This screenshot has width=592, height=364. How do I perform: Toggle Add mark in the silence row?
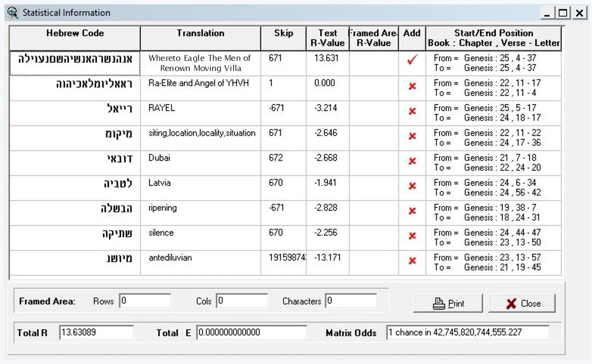412,236
